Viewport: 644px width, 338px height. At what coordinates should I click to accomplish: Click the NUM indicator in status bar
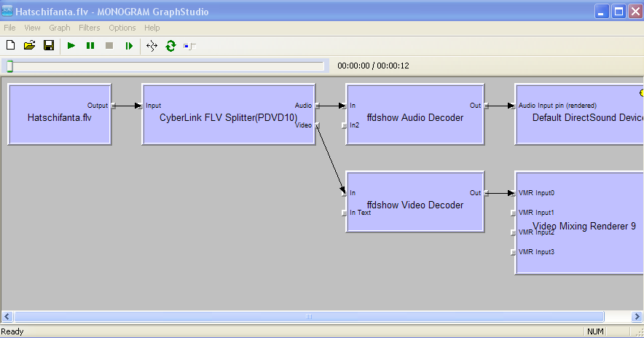pyautogui.click(x=595, y=331)
